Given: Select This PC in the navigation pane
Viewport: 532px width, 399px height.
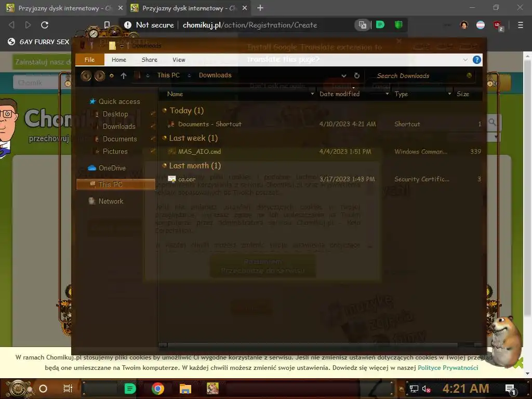Looking at the screenshot, I should pos(116,184).
